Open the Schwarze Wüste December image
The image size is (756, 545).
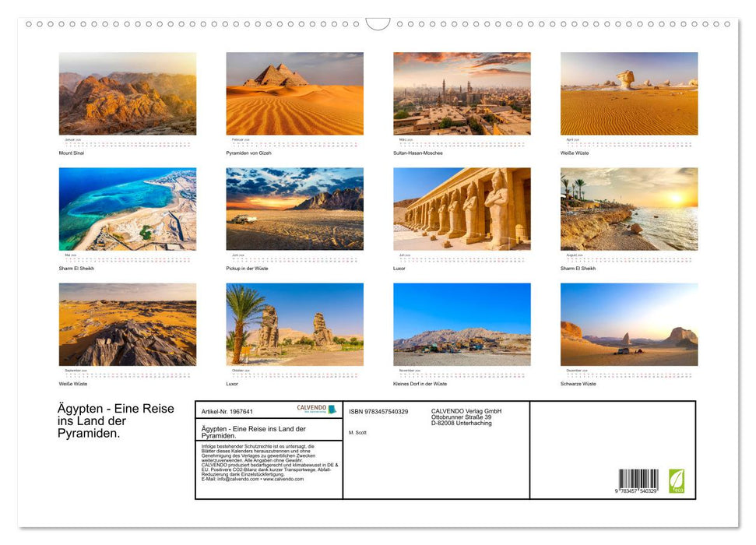[x=629, y=325]
